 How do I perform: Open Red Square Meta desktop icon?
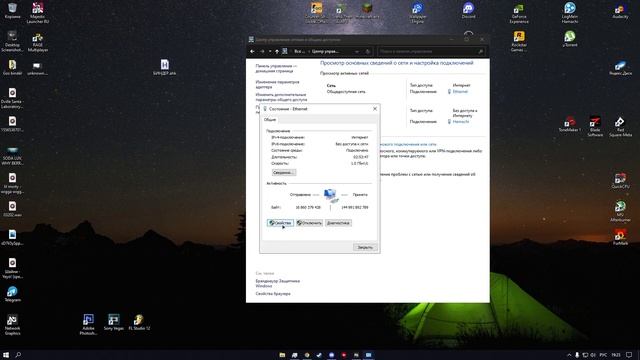coord(620,127)
